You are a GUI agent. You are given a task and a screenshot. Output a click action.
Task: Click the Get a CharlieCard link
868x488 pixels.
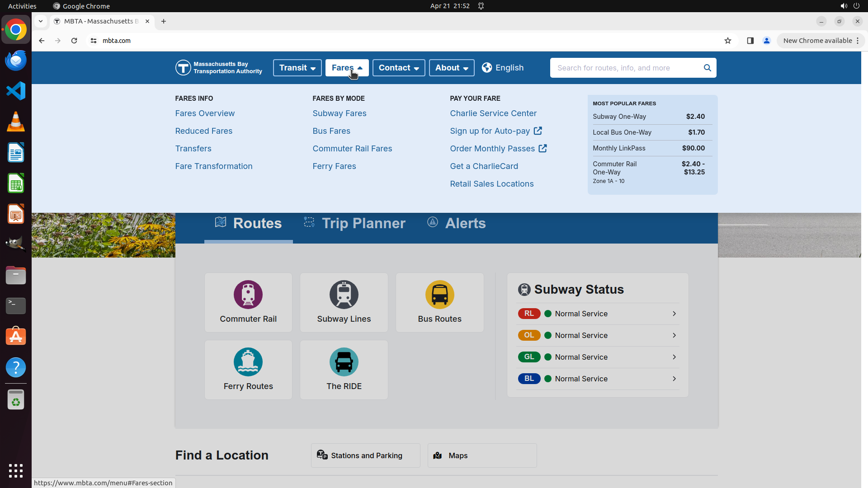click(484, 166)
